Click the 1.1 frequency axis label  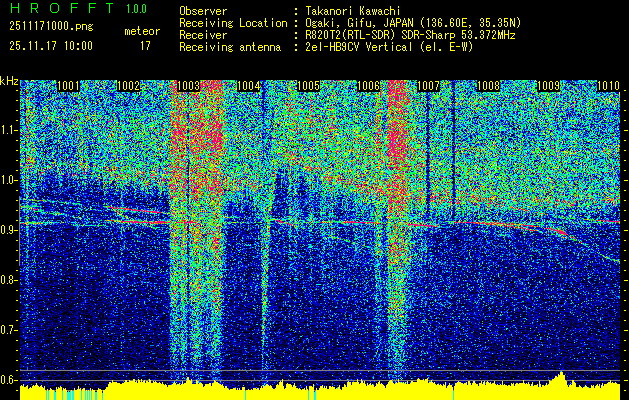click(x=8, y=131)
